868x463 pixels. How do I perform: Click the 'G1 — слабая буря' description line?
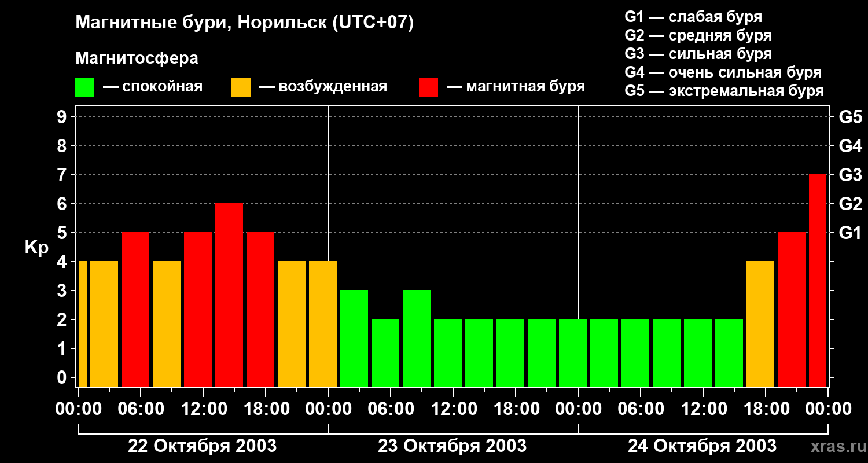pyautogui.click(x=693, y=17)
